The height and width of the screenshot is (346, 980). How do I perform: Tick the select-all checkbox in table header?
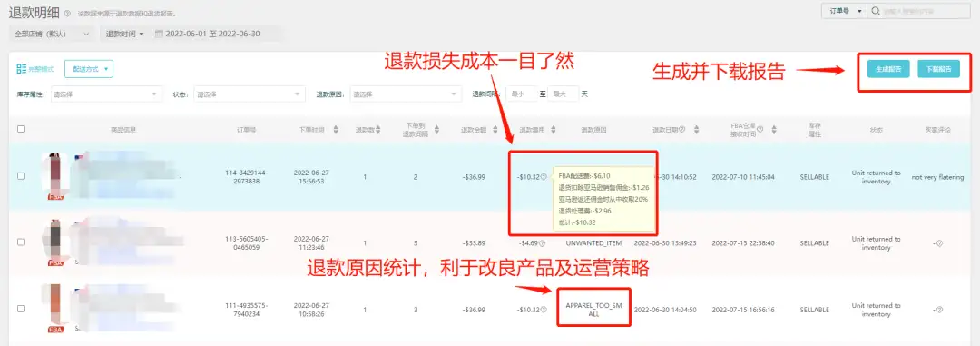pos(21,130)
